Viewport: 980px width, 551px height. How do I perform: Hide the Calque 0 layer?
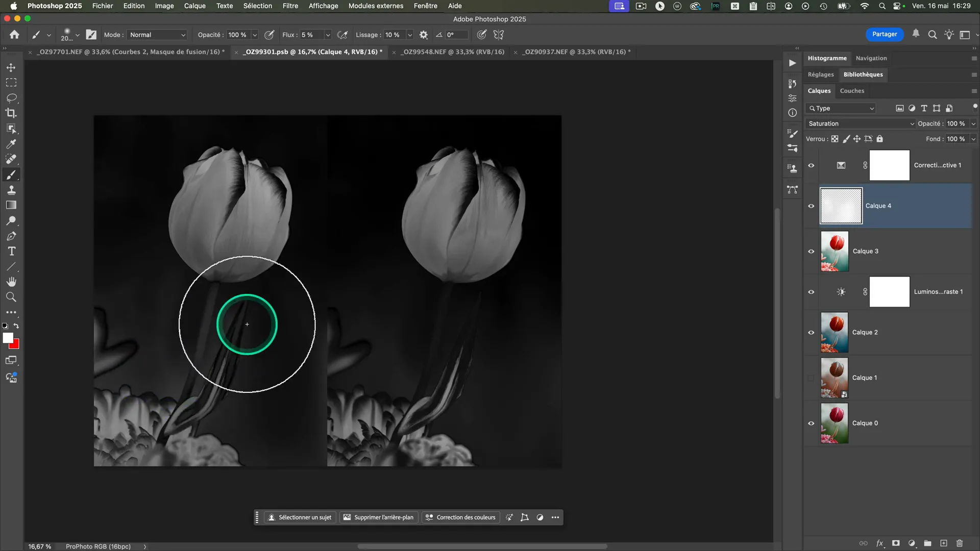(811, 423)
